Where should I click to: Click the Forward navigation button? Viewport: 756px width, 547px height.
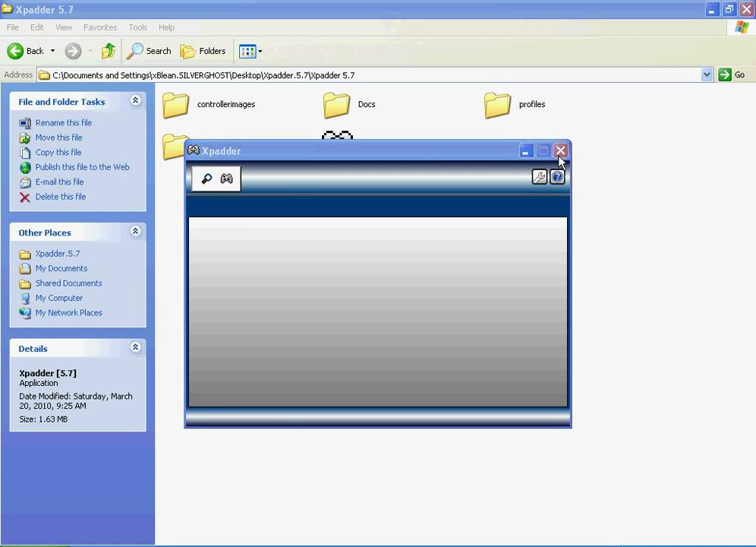[x=74, y=51]
